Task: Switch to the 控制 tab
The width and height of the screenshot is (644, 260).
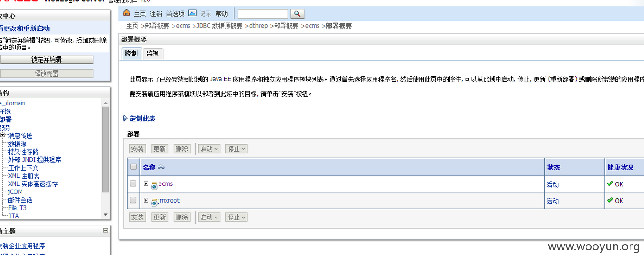Action: [131, 54]
